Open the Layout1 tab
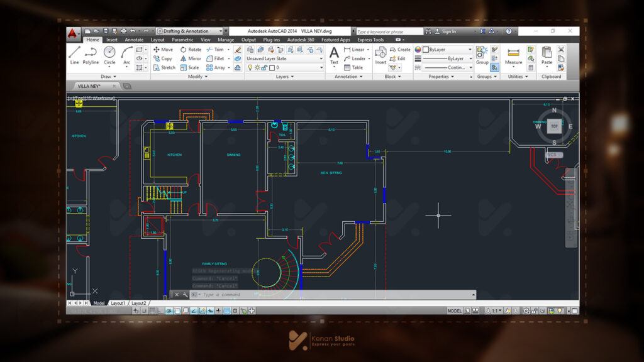The image size is (644, 362). tap(118, 303)
